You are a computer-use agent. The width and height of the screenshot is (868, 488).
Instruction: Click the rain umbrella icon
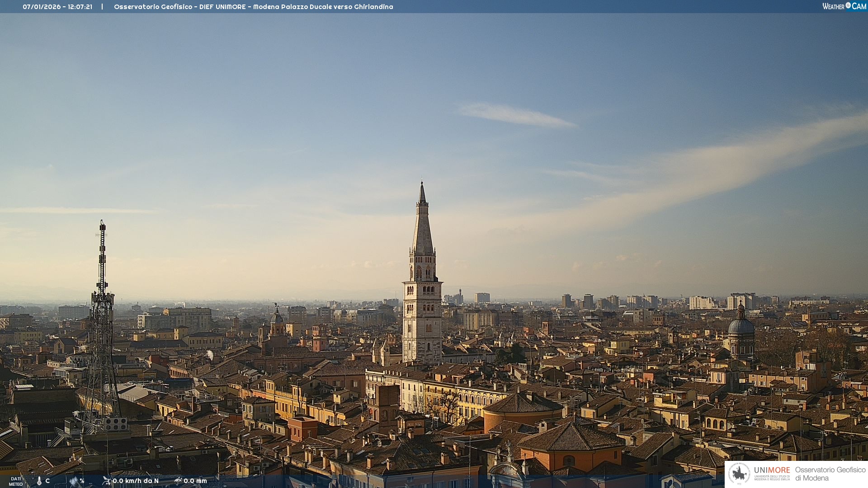[178, 481]
